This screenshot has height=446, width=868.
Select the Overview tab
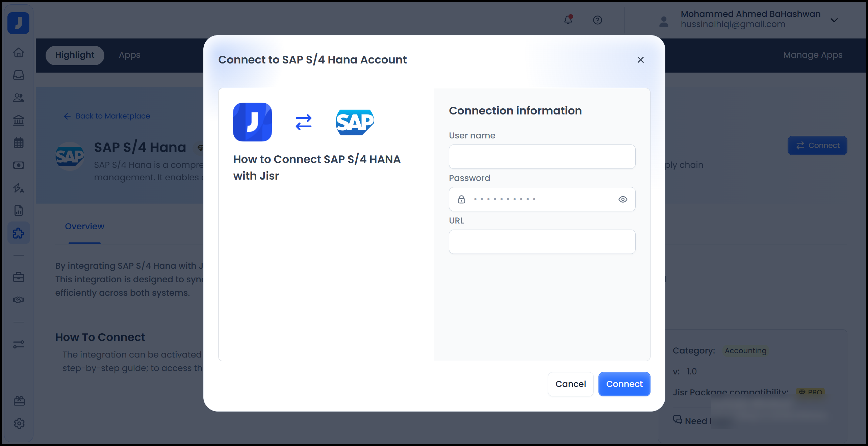(x=84, y=227)
